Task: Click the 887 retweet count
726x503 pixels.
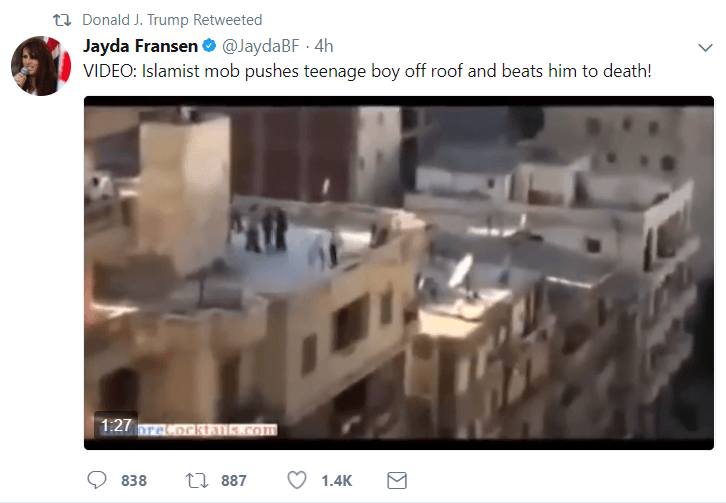Action: pyautogui.click(x=233, y=481)
